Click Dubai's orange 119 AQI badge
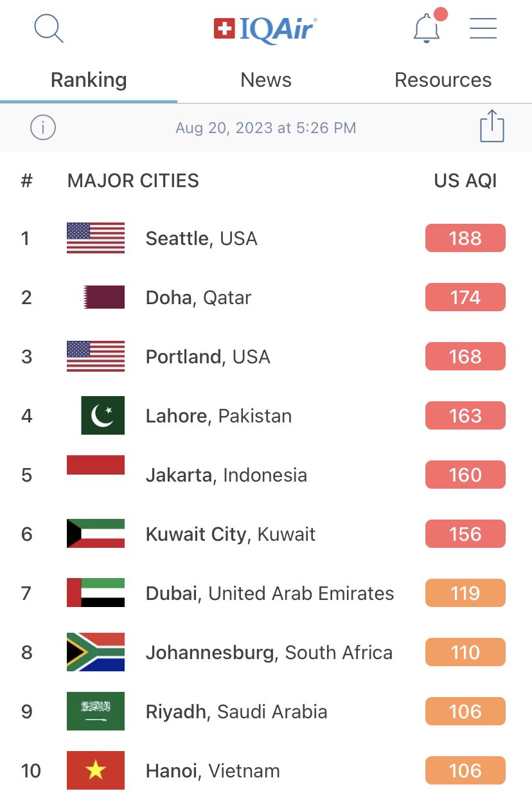532x798 pixels. click(x=465, y=593)
